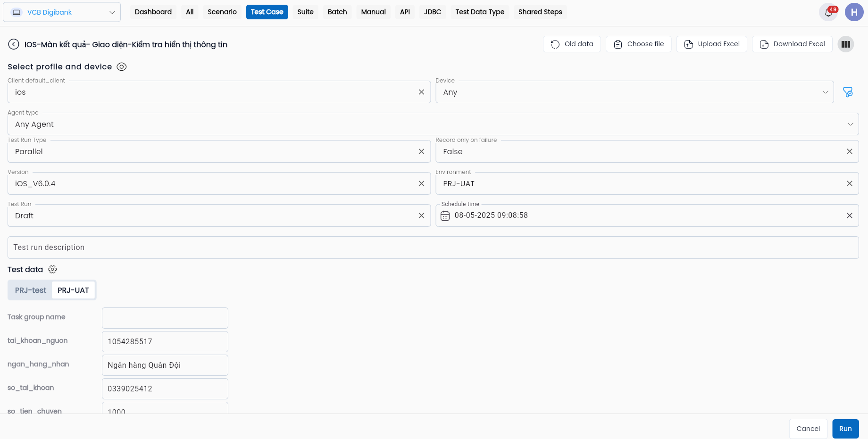Clear the Version iOS_V6.0.4 value
Image resolution: width=868 pixels, height=439 pixels.
(421, 184)
